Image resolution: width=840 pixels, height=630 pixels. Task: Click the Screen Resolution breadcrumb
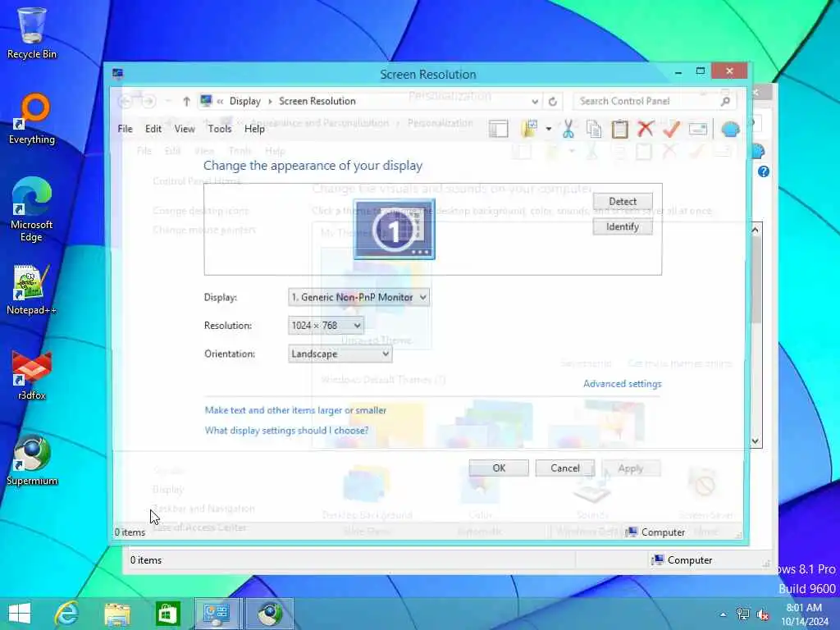(317, 101)
